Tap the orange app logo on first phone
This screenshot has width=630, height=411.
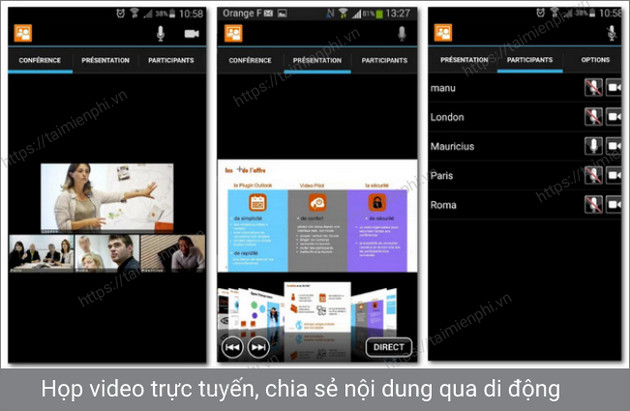(x=22, y=33)
